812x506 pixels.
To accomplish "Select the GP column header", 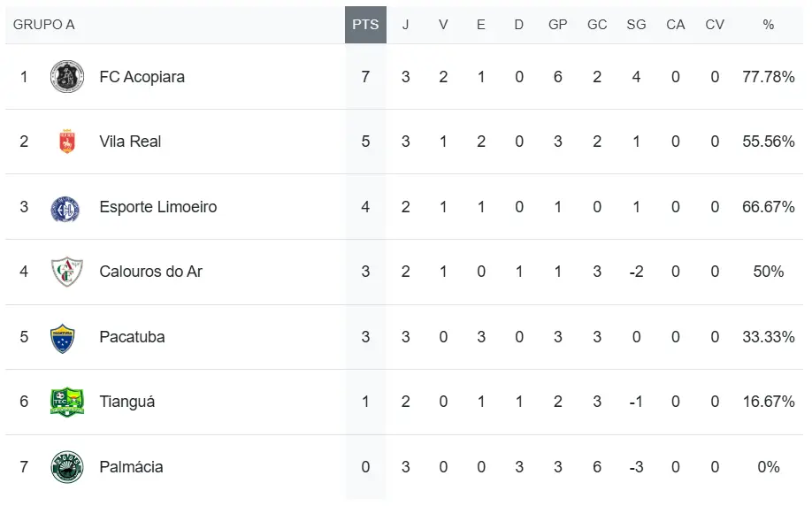I will click(x=558, y=25).
